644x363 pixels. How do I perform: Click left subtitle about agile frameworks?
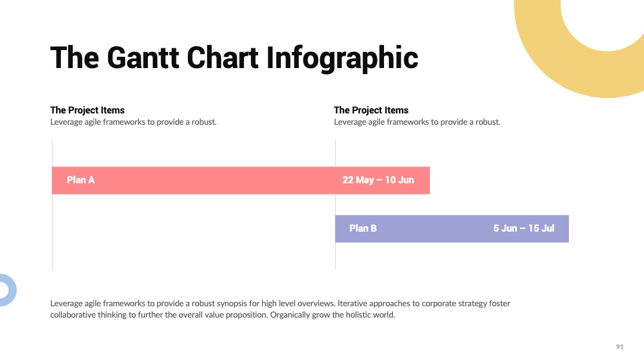[134, 122]
